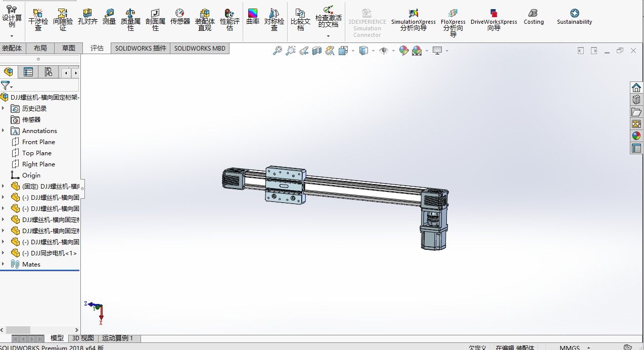
Task: Select Right Plane in the tree
Action: pos(38,164)
